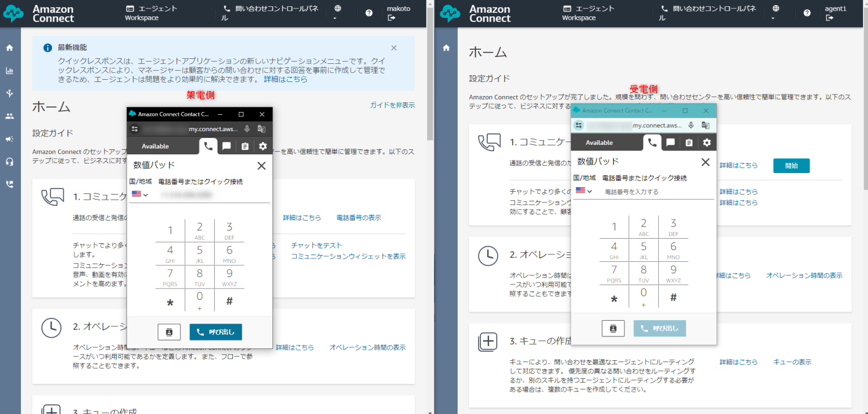Viewport: 868px width, 414px height.
Task: Open the metrics bar-chart icon in the sidebar
Action: (x=9, y=70)
